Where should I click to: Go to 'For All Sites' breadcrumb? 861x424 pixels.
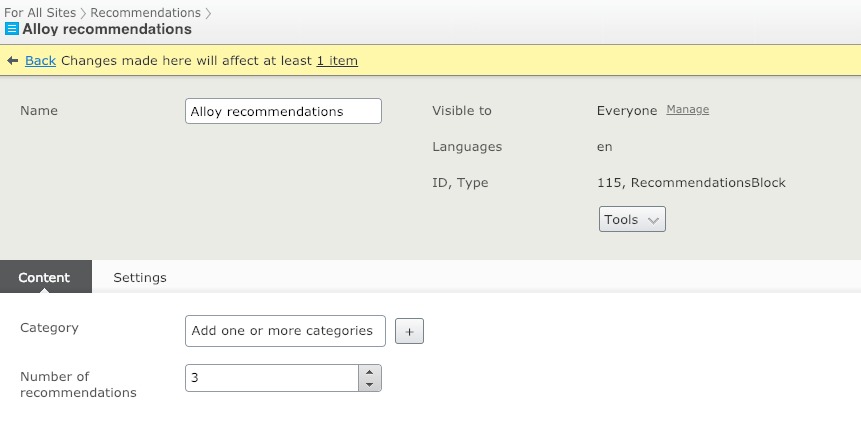(40, 13)
